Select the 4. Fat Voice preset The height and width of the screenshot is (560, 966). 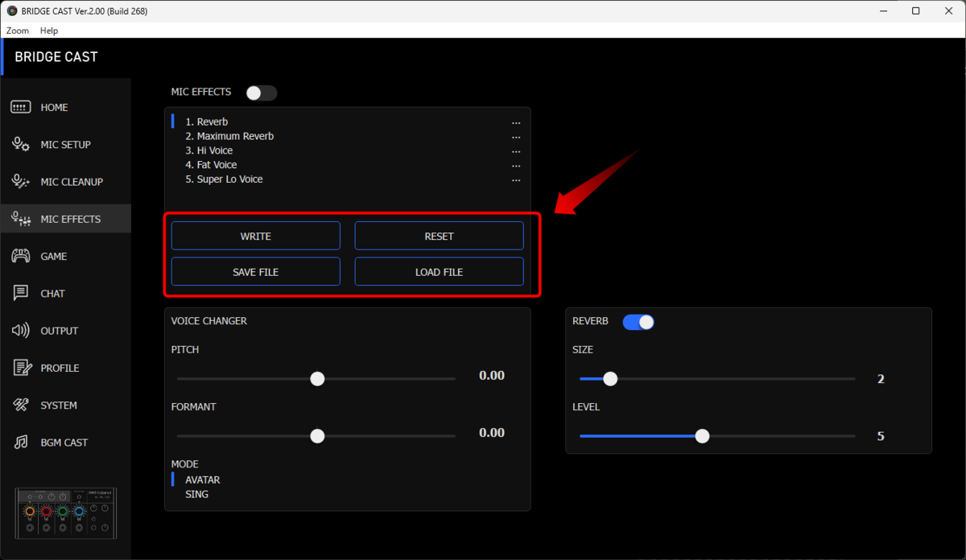[211, 165]
